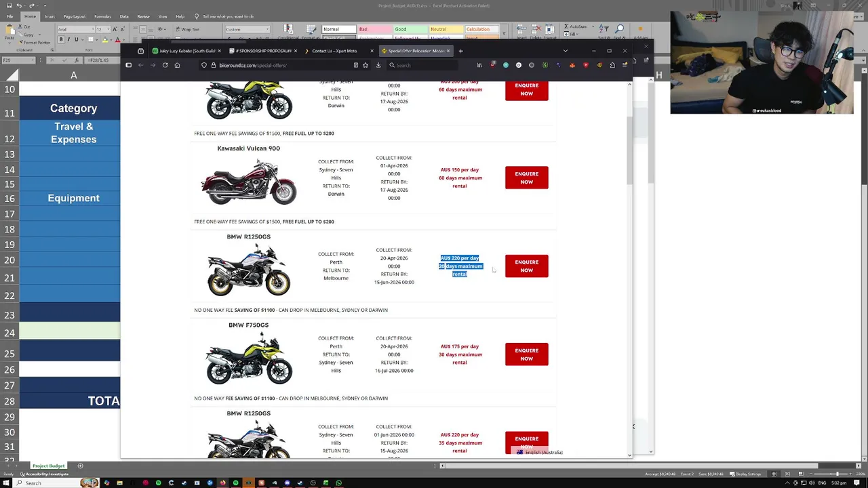Open the browser extensions puzzle icon
The width and height of the screenshot is (868, 488).
[x=612, y=65]
